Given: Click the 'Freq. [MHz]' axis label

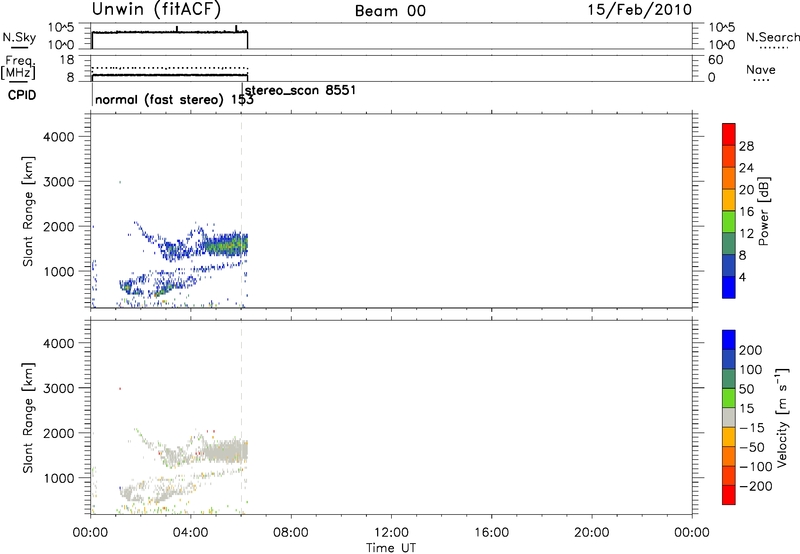Looking at the screenshot, I should pos(18,67).
